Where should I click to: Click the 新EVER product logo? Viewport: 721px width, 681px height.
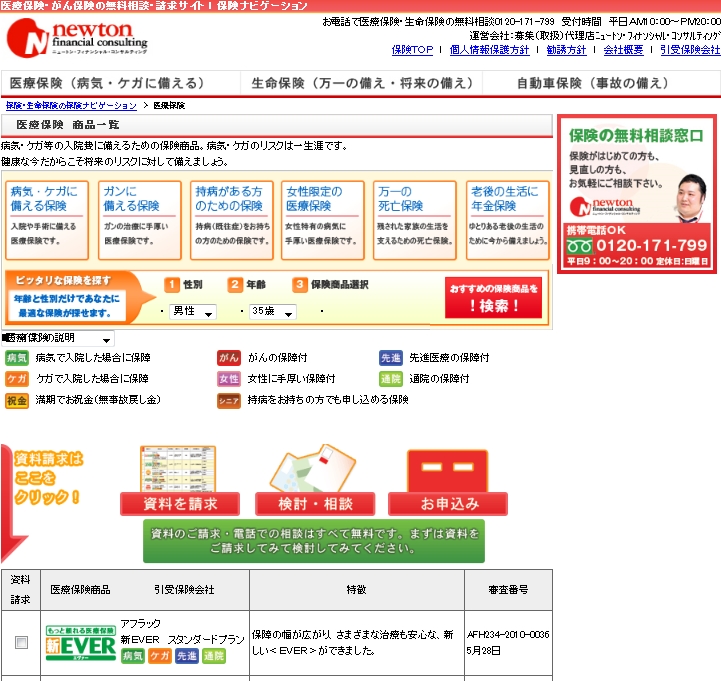(81, 643)
